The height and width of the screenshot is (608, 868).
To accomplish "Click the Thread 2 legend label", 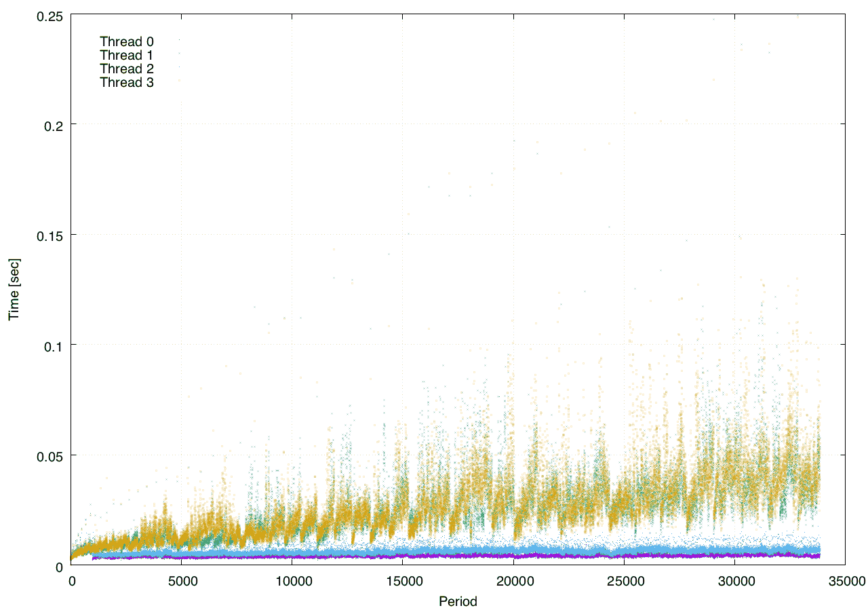I will tap(127, 69).
